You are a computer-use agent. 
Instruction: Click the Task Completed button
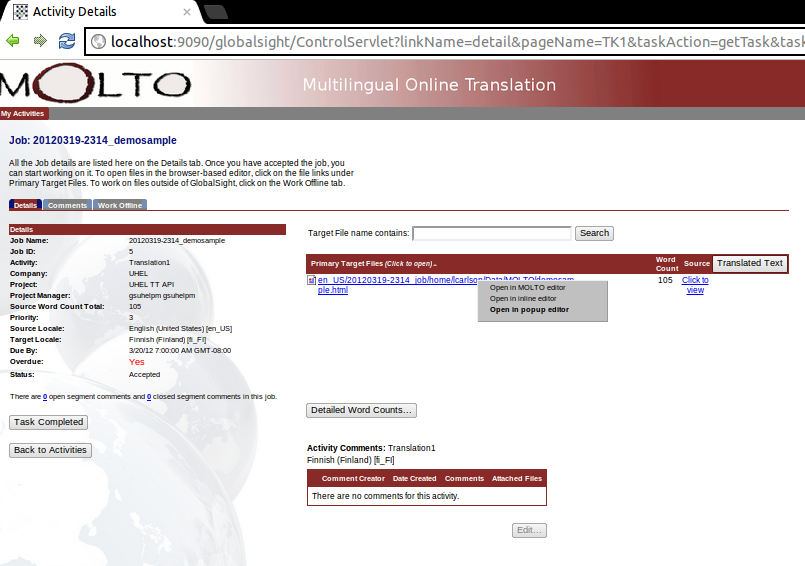[48, 422]
